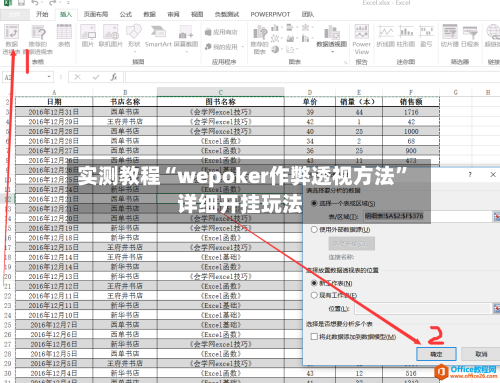Viewport: 500px width, 383px height.
Task: Click the 书店名称 header cell
Action: [x=125, y=102]
